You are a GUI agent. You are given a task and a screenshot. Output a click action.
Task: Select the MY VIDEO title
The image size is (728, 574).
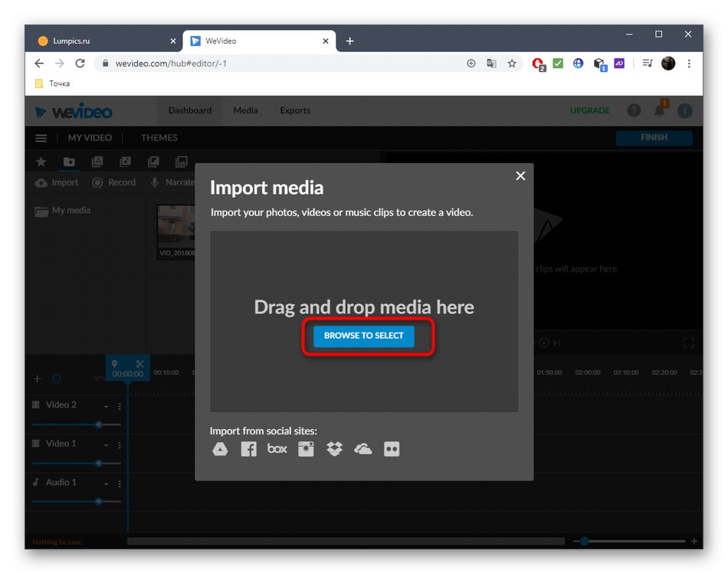90,138
